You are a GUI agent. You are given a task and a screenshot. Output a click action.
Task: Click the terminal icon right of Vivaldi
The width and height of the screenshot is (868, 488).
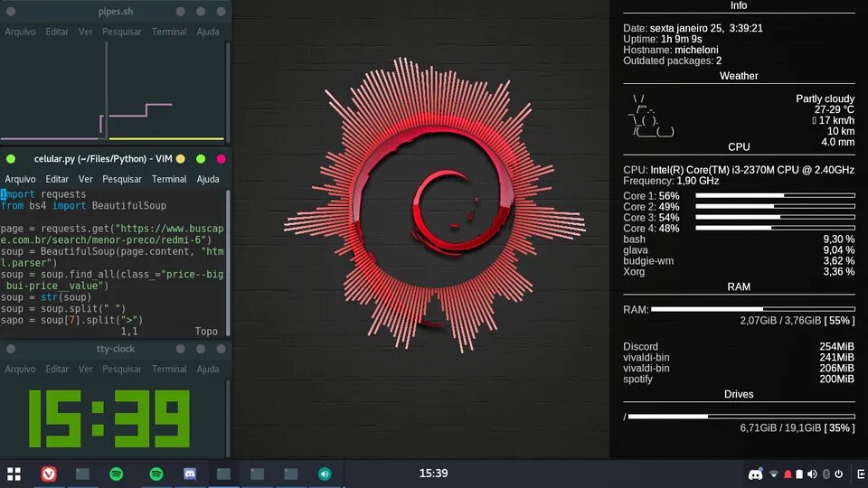82,474
